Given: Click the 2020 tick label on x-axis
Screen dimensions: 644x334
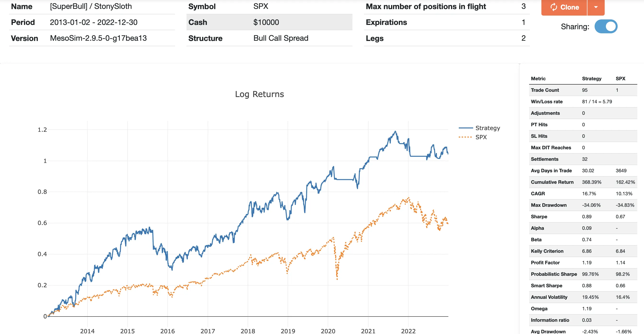Looking at the screenshot, I should point(328,331).
